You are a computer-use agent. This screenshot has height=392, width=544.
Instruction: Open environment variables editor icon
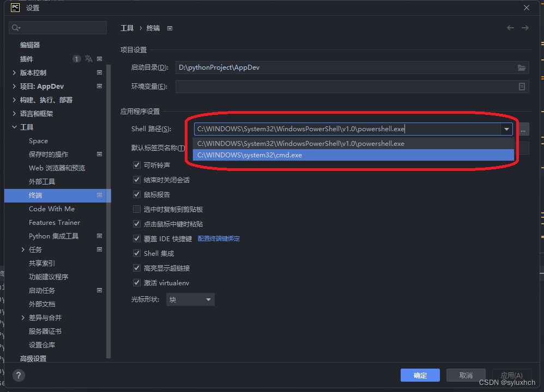tap(522, 87)
